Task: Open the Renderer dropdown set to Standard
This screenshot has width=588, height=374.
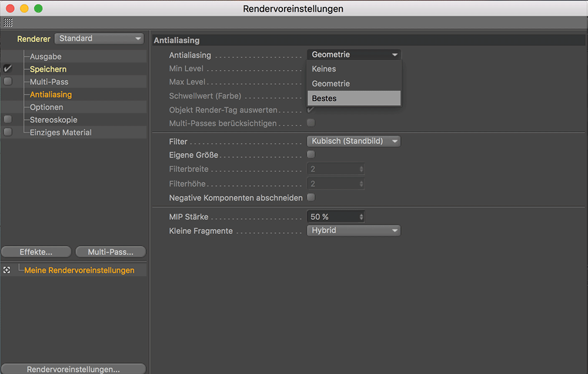Action: (x=99, y=39)
